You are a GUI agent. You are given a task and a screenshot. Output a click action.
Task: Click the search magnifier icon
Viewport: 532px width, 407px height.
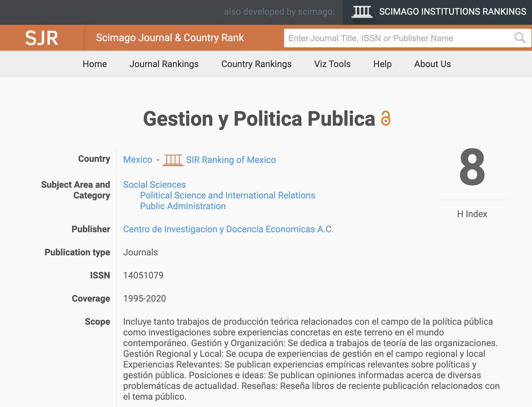click(520, 38)
